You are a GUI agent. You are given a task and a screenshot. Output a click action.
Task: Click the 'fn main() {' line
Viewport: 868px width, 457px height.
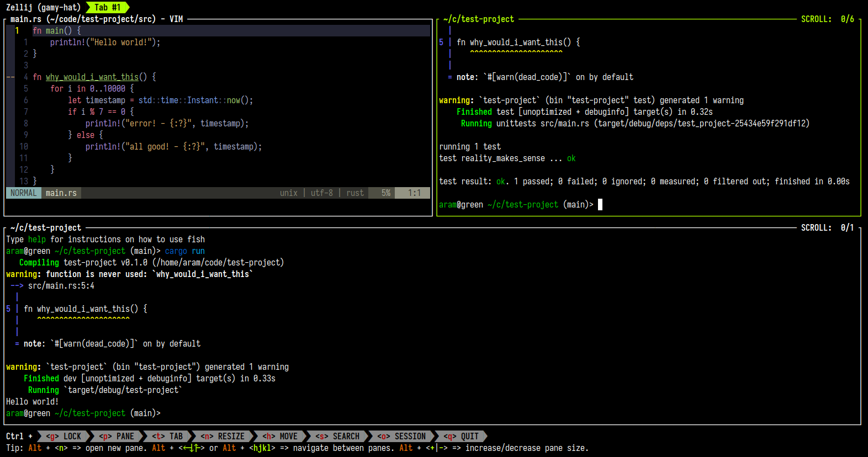tap(56, 30)
